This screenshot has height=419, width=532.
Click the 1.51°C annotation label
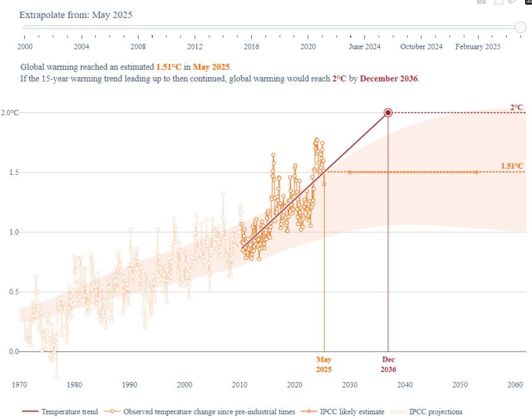pos(512,166)
